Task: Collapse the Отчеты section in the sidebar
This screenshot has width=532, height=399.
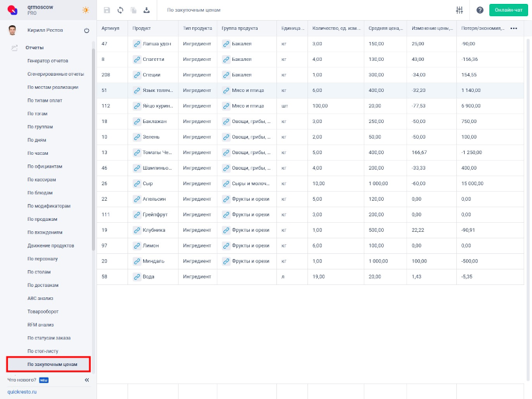Action: click(34, 47)
